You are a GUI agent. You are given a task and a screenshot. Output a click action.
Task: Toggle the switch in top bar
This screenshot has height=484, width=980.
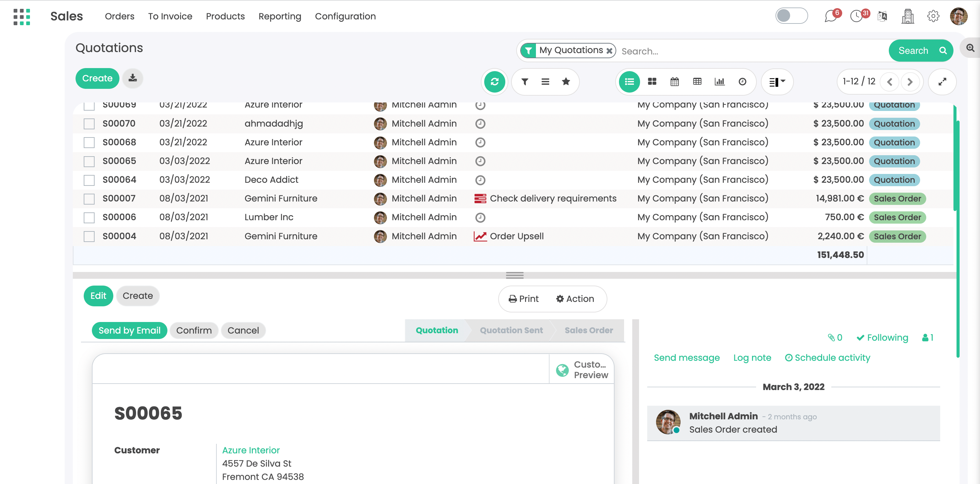click(791, 16)
